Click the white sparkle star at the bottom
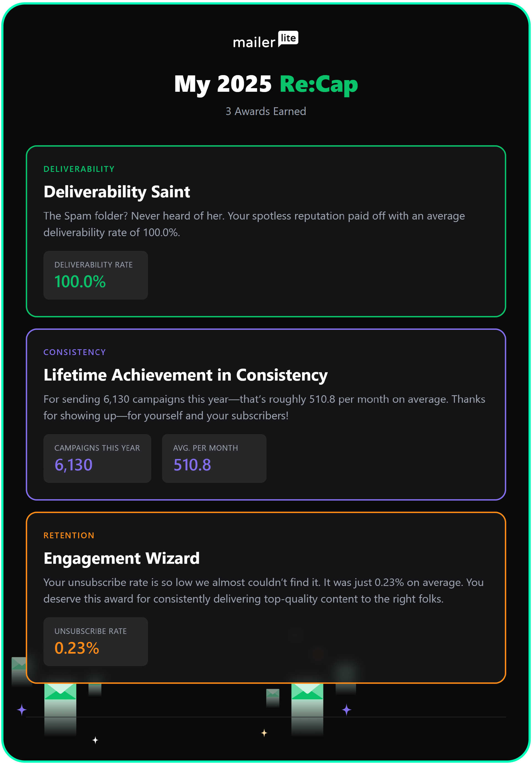The width and height of the screenshot is (532, 765). click(95, 740)
